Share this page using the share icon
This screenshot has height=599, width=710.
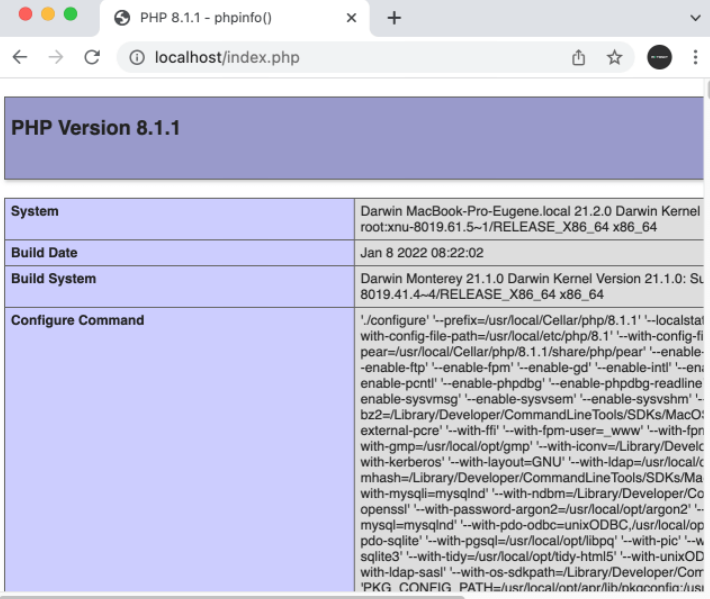pyautogui.click(x=578, y=58)
